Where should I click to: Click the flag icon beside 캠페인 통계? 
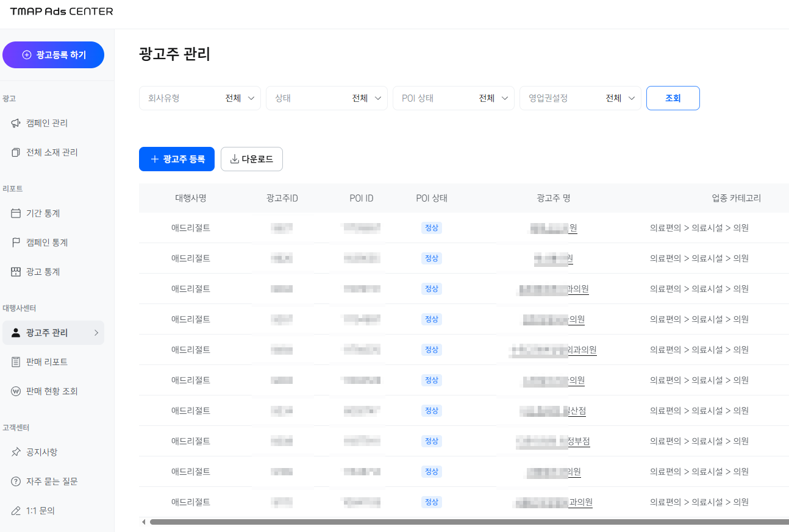(x=16, y=243)
